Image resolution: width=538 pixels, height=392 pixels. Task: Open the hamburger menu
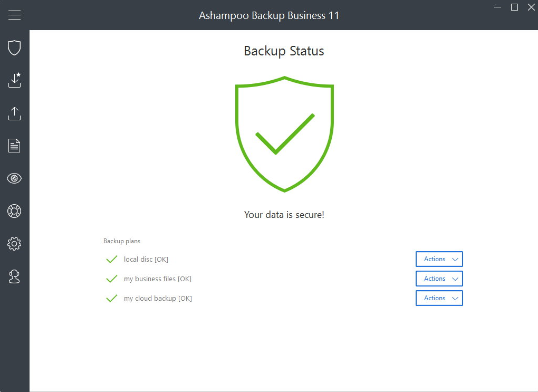pyautogui.click(x=14, y=15)
